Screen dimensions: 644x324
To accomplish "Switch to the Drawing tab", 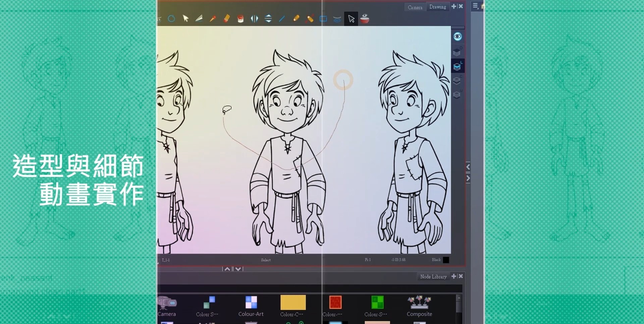I will click(438, 7).
